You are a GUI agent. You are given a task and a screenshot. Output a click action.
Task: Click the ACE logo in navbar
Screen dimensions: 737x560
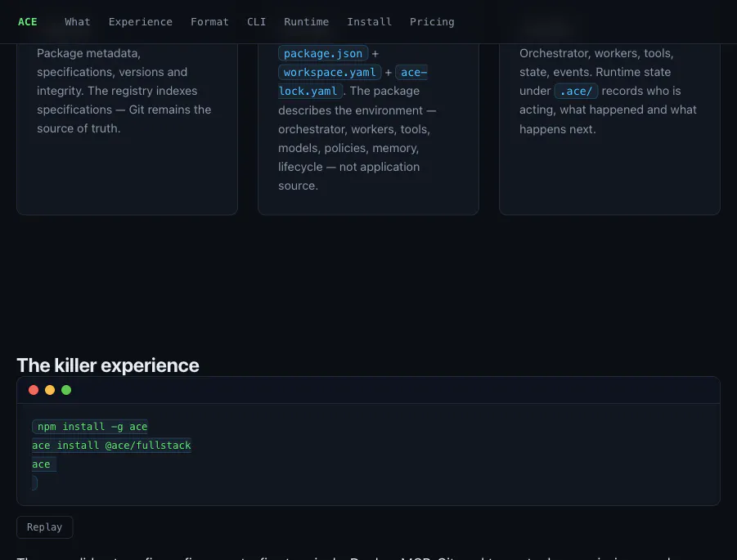pos(27,22)
